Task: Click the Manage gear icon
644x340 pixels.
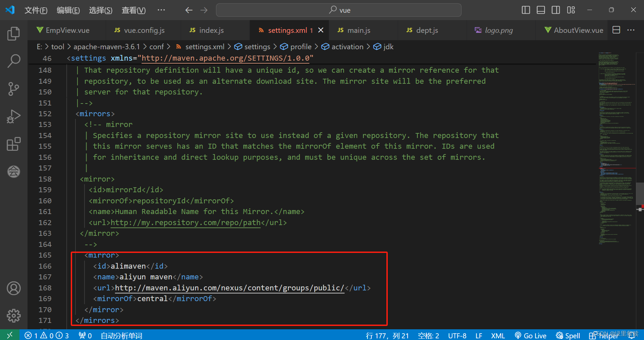Action: point(13,315)
